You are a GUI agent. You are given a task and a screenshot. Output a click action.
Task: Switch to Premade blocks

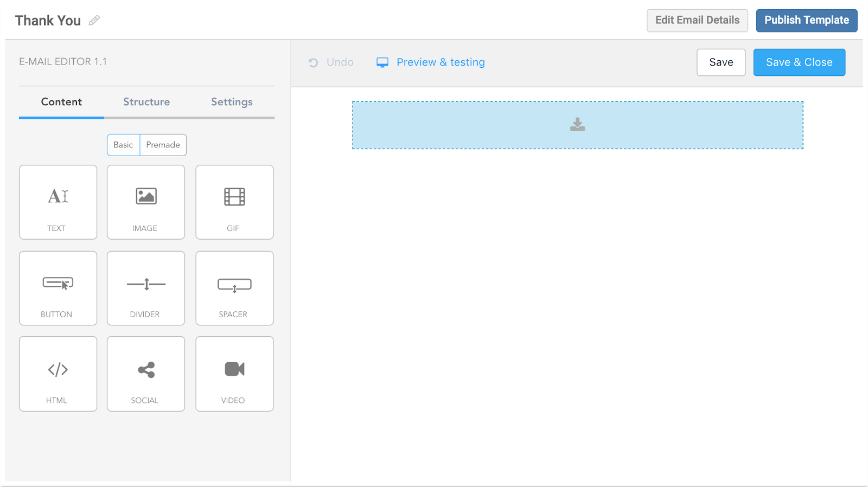pyautogui.click(x=163, y=145)
